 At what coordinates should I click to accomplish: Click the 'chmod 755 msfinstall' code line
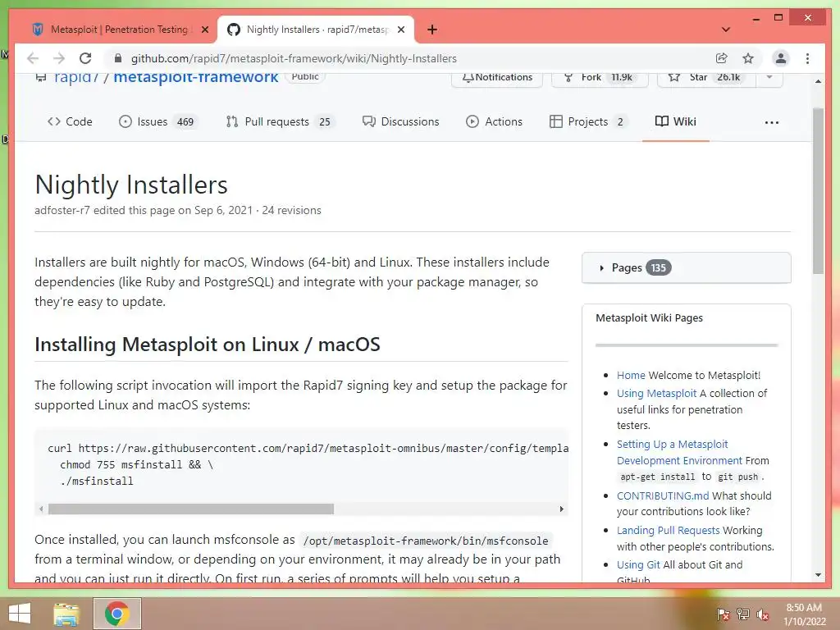(137, 464)
